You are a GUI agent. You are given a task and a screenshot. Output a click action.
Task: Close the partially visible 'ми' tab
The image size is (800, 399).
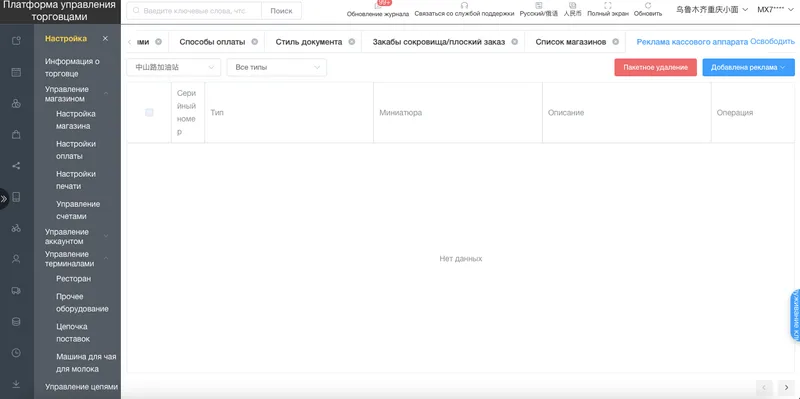(158, 42)
